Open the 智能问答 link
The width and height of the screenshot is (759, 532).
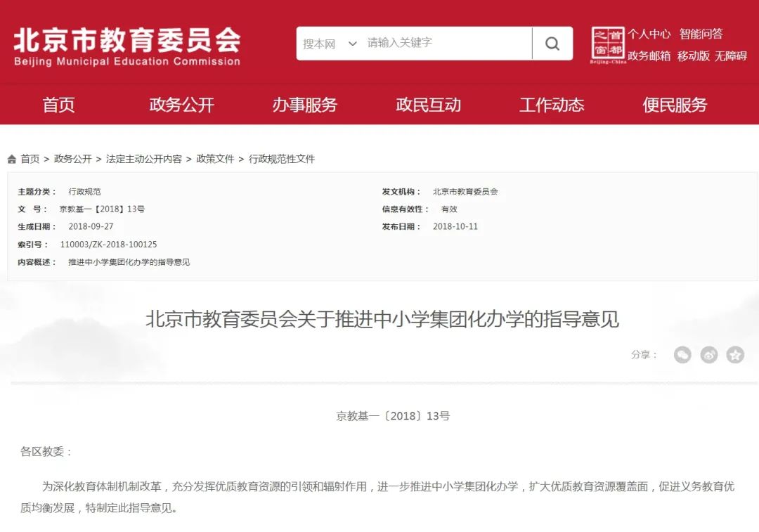click(701, 34)
